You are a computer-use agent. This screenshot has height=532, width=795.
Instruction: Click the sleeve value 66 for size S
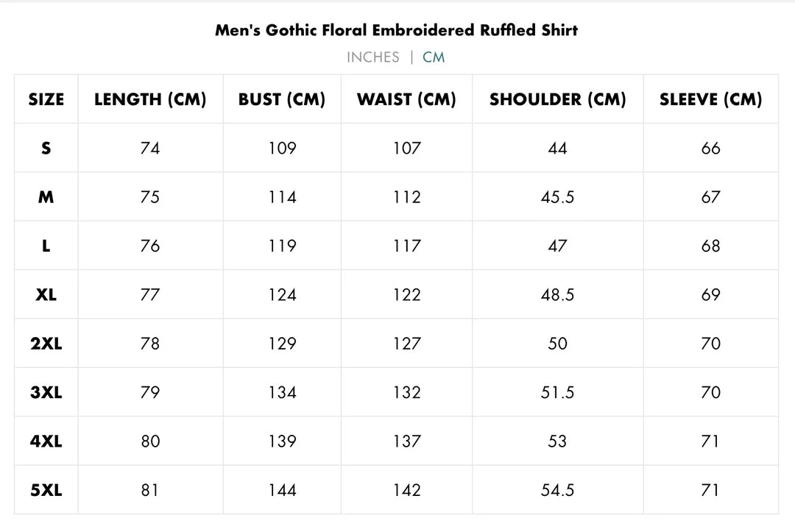(x=710, y=148)
